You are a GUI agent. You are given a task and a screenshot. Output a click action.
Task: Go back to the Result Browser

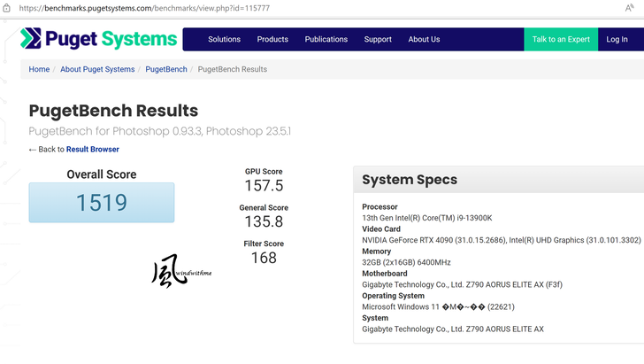[92, 150]
